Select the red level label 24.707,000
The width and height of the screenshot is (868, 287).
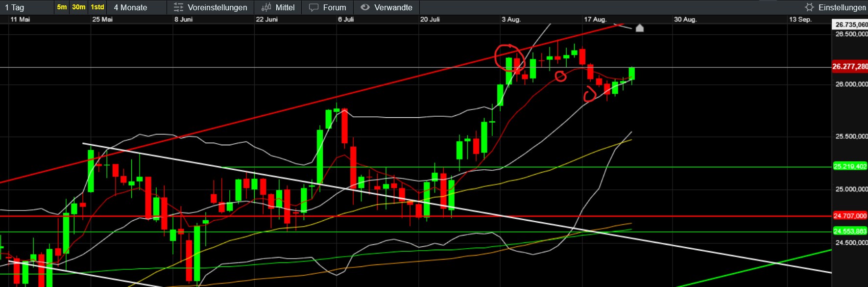850,216
